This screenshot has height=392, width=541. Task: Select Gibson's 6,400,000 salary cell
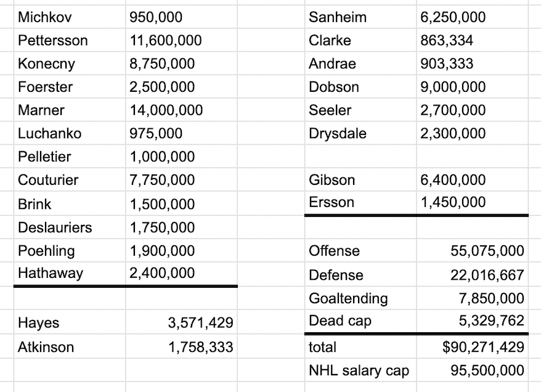click(x=472, y=181)
